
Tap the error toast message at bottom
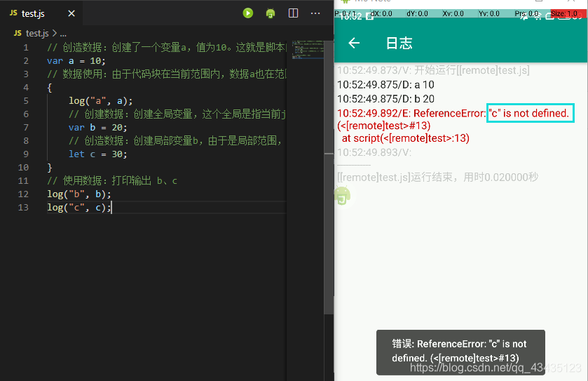pos(460,352)
